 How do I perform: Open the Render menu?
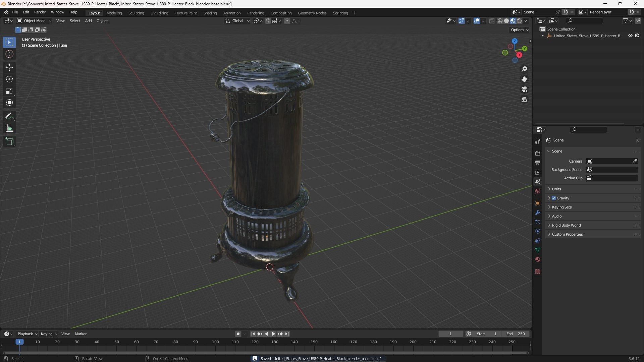pos(40,12)
